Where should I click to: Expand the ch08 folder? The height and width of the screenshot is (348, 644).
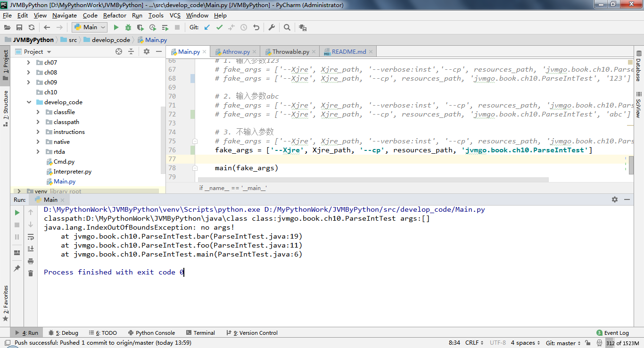(x=28, y=72)
